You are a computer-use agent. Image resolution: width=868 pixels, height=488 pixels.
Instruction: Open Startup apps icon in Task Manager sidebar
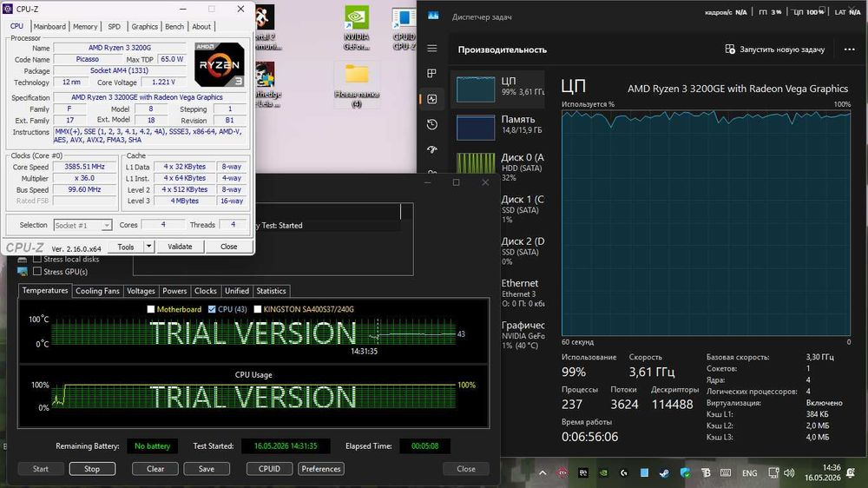(432, 149)
